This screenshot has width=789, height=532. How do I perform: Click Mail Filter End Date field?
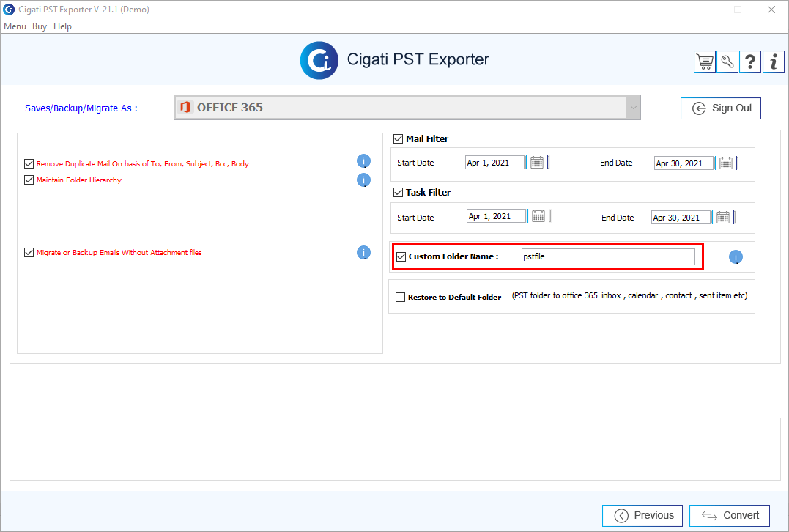684,163
